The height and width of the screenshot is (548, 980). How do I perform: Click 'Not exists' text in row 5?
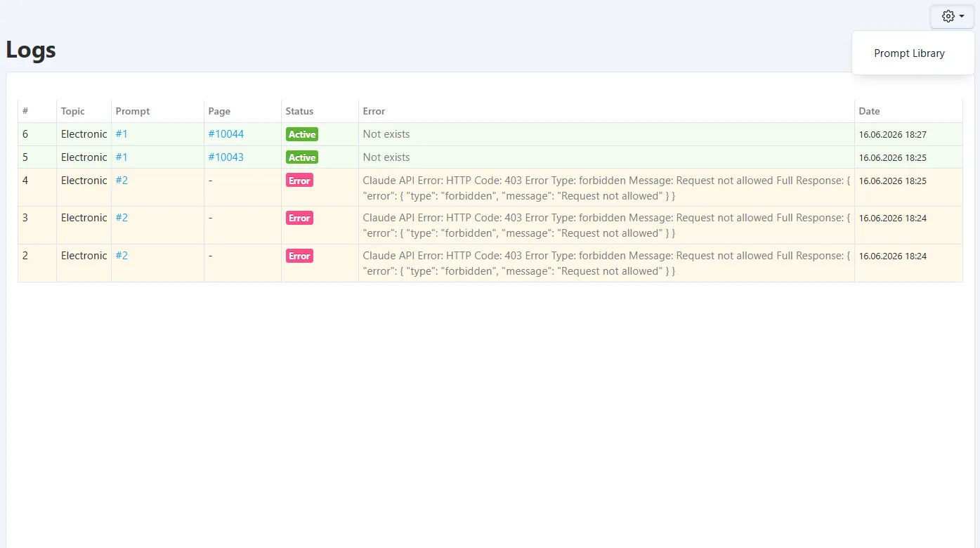pos(386,157)
